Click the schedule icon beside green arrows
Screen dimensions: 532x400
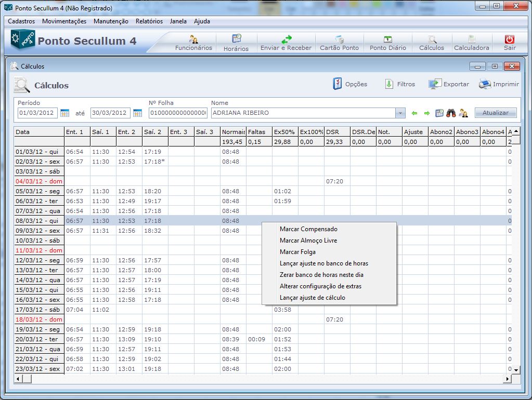click(x=439, y=113)
